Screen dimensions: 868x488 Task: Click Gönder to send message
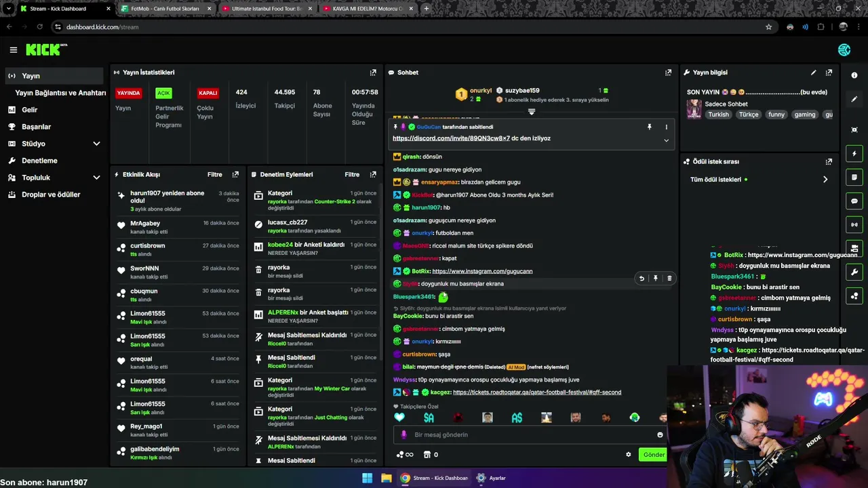point(653,455)
